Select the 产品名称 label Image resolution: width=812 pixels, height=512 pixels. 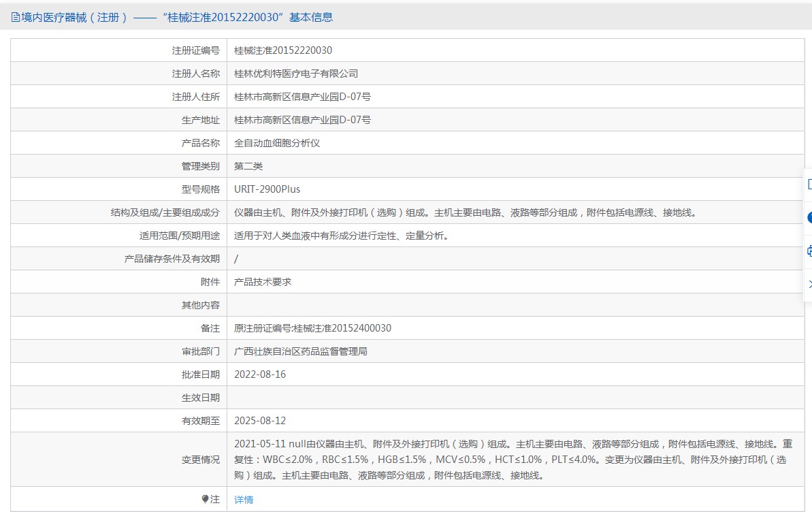pos(200,143)
